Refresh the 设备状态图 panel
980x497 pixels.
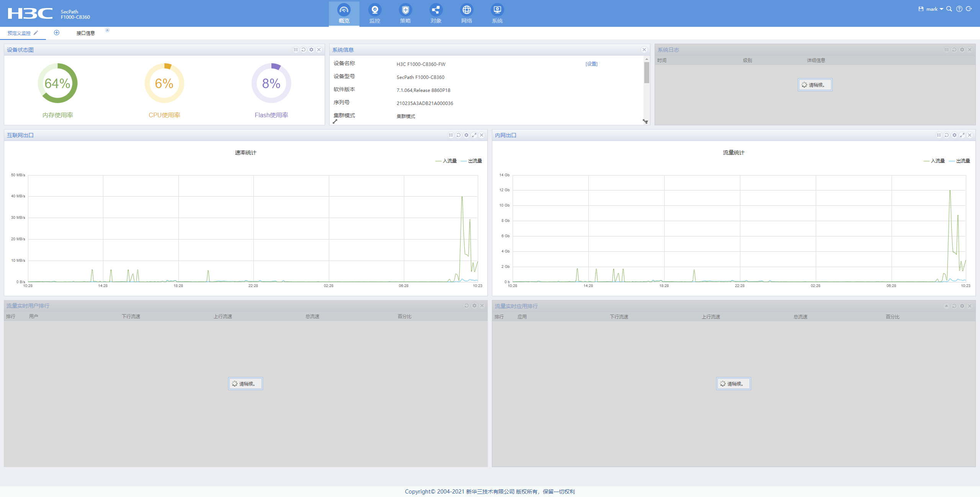[x=304, y=50]
